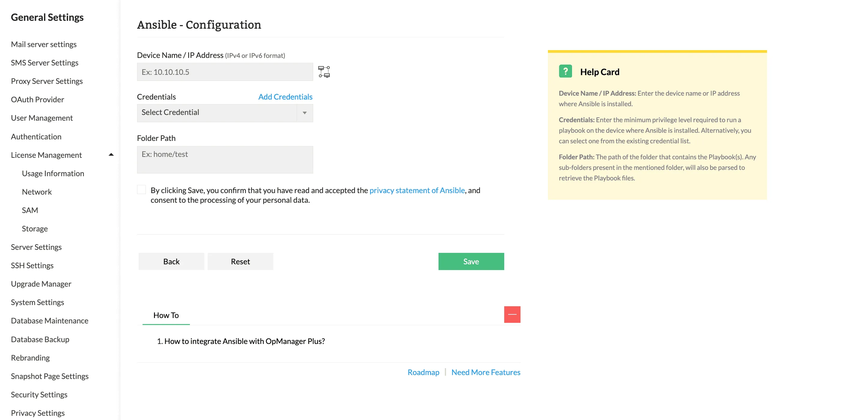Open How to integrate Ansible question
This screenshot has height=420, width=868.
click(x=244, y=341)
